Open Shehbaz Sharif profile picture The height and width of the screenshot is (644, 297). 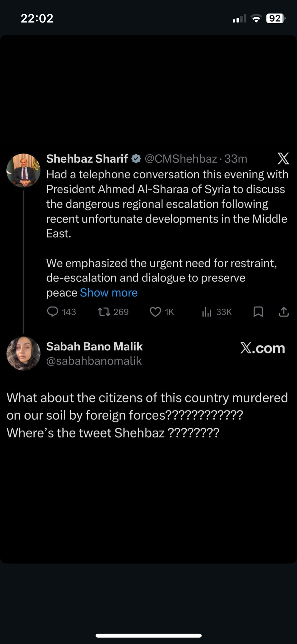tap(23, 170)
